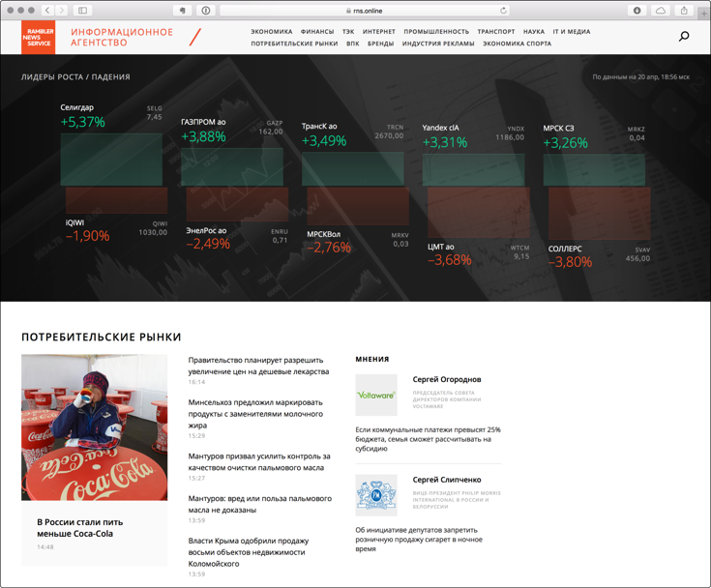Click the green growth bar under Селигдар
The image size is (711, 588).
(x=111, y=160)
